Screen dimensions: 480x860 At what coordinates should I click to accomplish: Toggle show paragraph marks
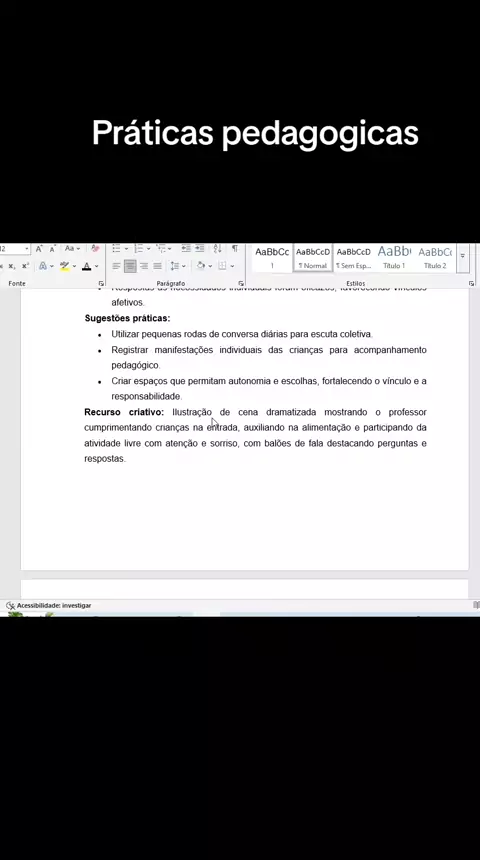(235, 249)
